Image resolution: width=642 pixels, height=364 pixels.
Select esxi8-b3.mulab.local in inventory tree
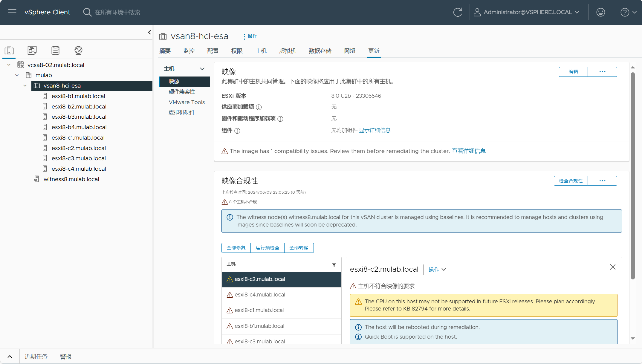click(79, 117)
